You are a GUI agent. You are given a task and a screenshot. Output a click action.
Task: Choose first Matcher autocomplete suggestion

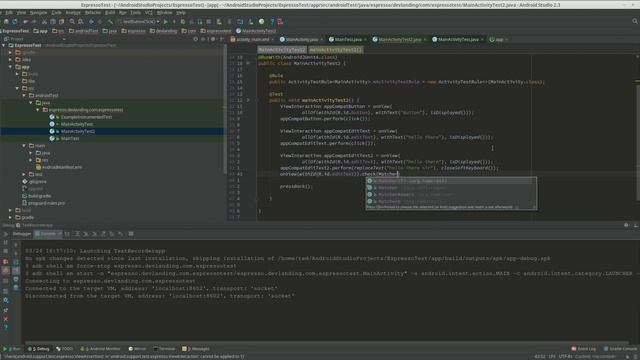tap(451, 181)
